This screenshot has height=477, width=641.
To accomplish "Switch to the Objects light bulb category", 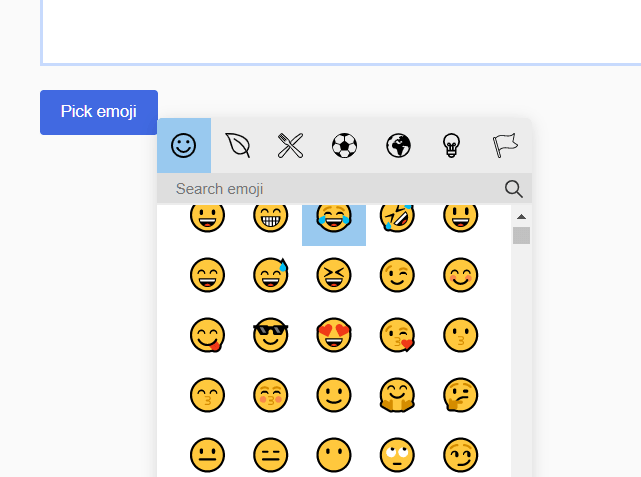I will tap(452, 146).
